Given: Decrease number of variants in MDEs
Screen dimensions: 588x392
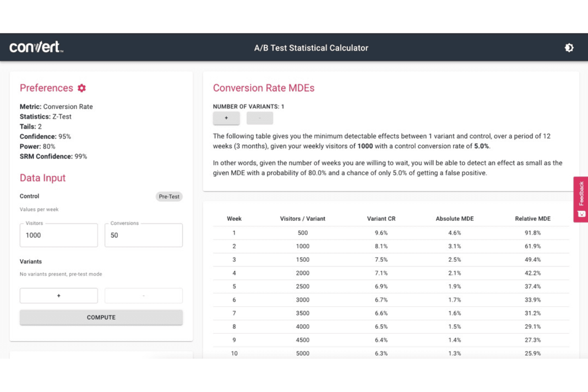Looking at the screenshot, I should pos(260,118).
